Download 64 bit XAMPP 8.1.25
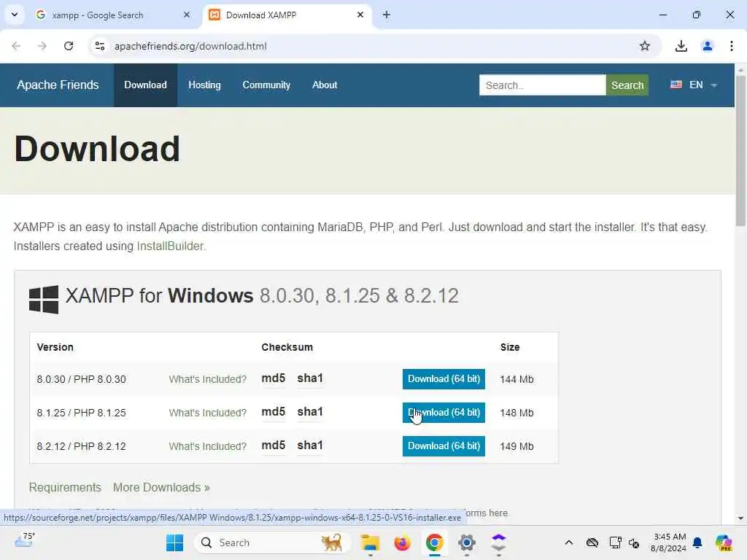 tap(444, 413)
